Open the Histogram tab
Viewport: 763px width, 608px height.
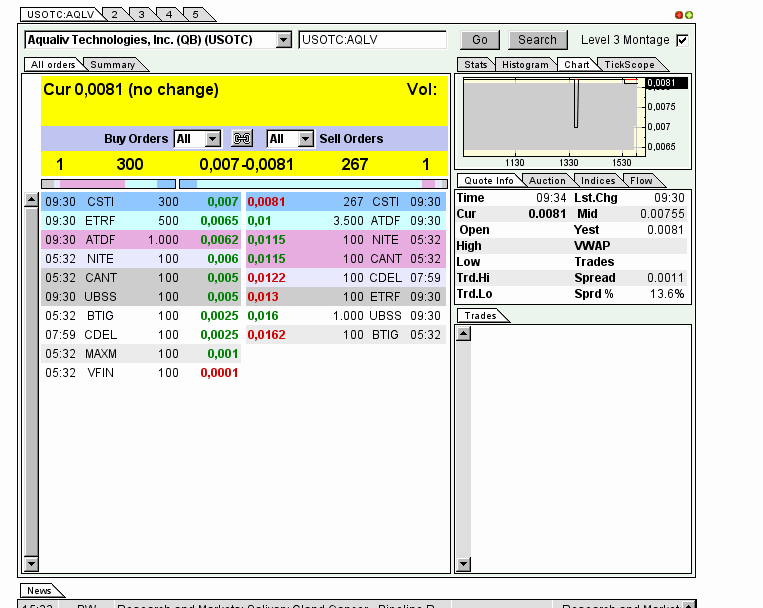525,65
